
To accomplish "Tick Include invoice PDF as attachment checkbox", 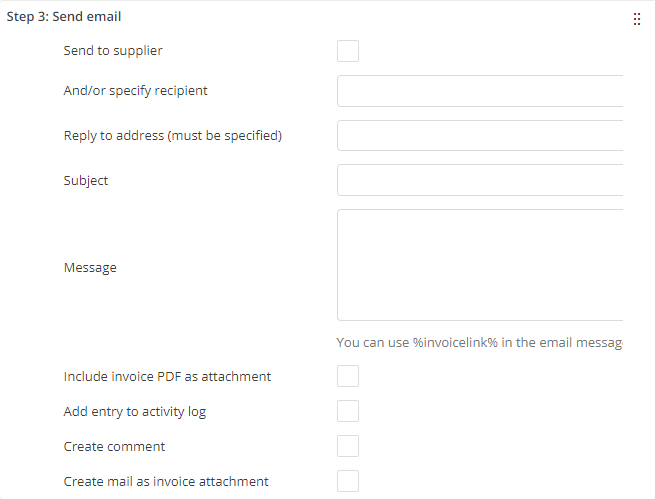I will tap(348, 376).
